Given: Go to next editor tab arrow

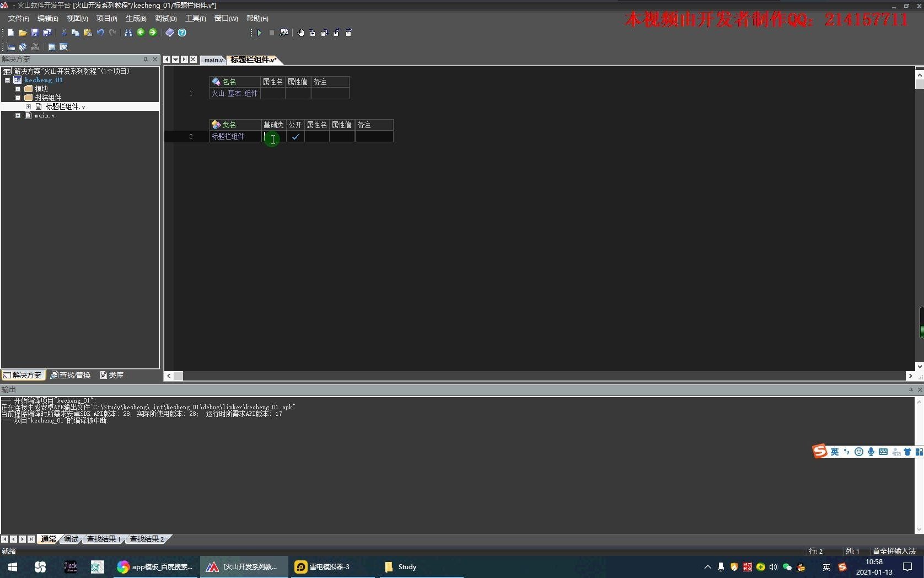Looking at the screenshot, I should (184, 60).
